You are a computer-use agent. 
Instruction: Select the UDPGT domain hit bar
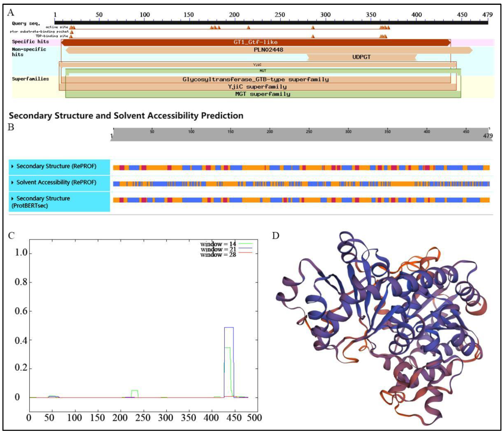(361, 57)
